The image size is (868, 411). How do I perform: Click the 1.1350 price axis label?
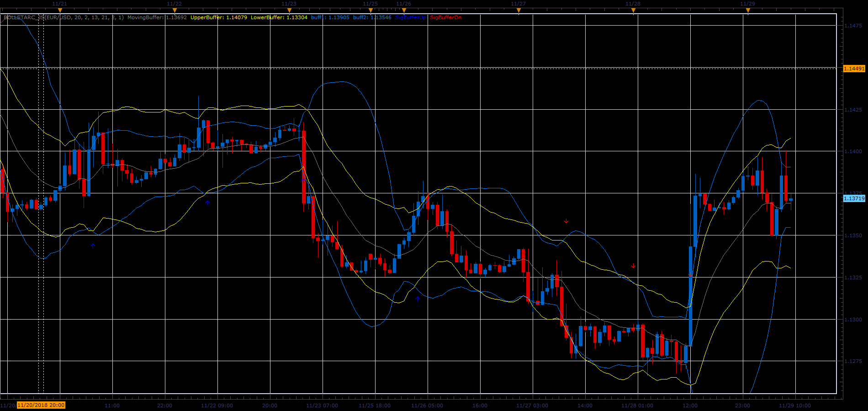tap(853, 235)
